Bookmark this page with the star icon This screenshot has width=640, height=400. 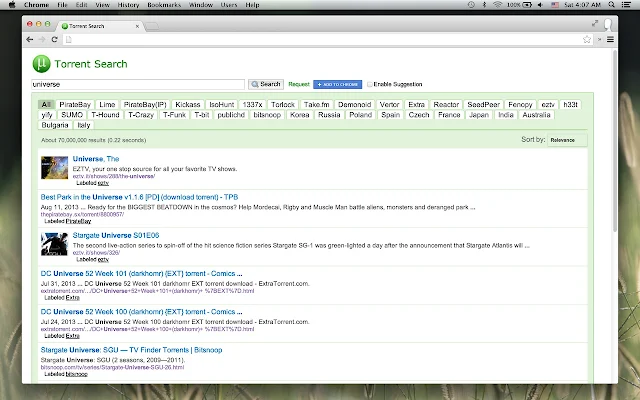pos(587,40)
